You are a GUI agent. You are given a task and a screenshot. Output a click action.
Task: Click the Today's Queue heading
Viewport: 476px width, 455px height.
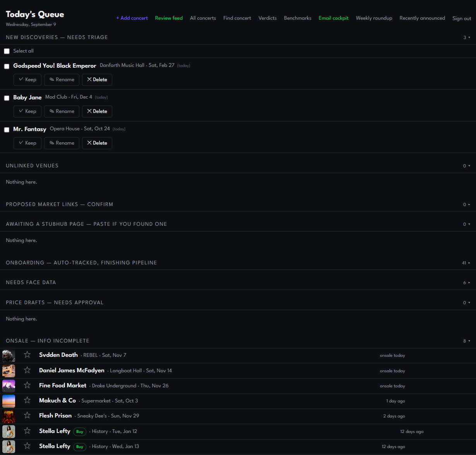35,14
